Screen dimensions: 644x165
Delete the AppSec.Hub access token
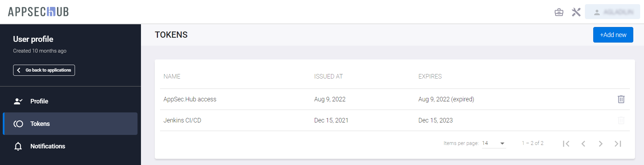click(x=621, y=99)
